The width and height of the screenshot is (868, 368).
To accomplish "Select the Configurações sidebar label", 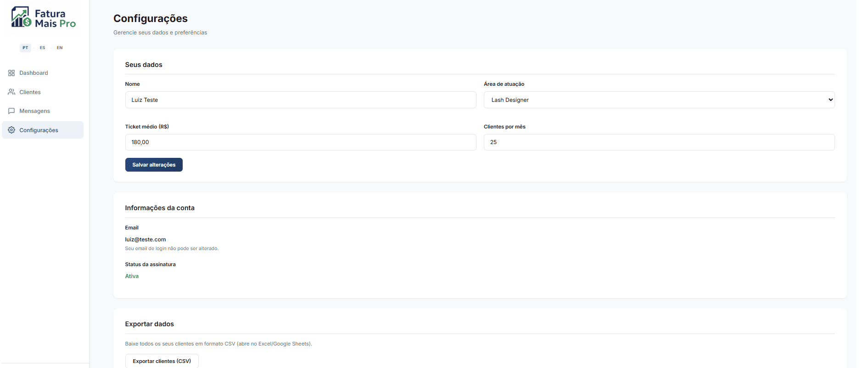I will tap(39, 130).
